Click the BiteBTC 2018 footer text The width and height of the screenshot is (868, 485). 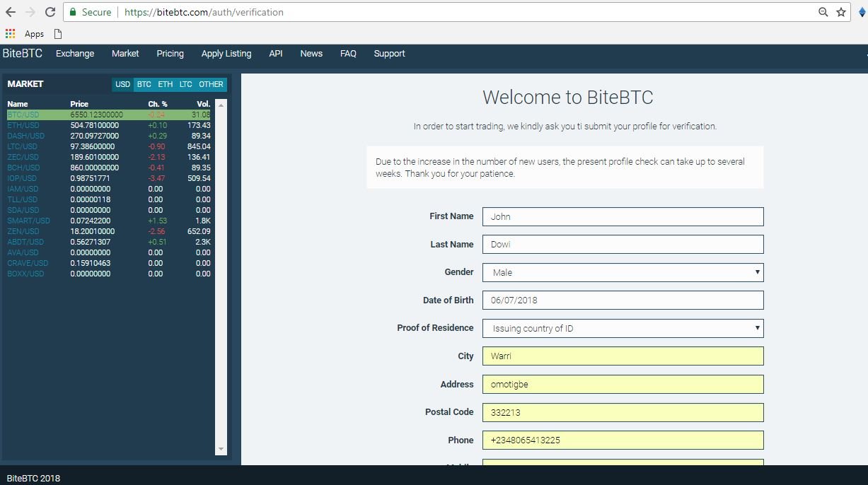pos(33,478)
